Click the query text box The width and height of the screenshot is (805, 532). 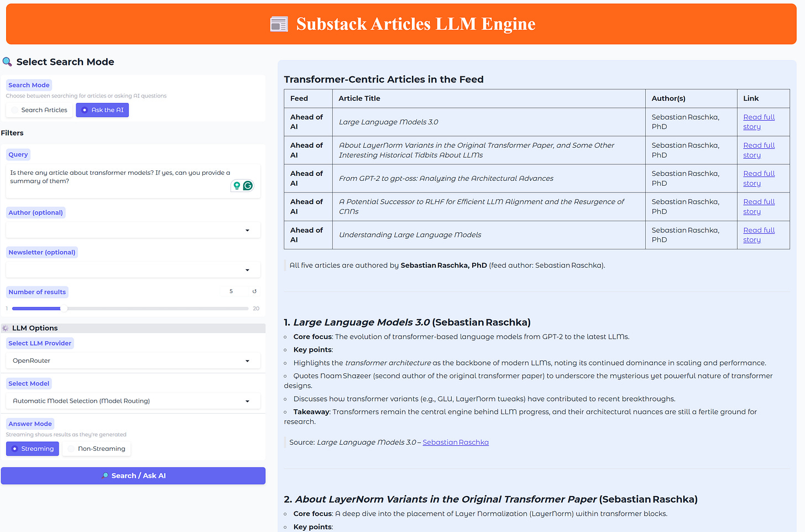133,181
